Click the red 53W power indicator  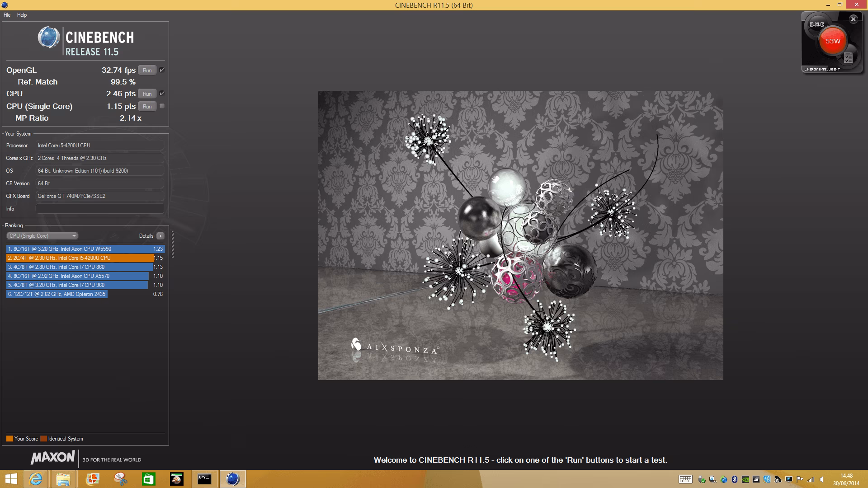coord(833,41)
